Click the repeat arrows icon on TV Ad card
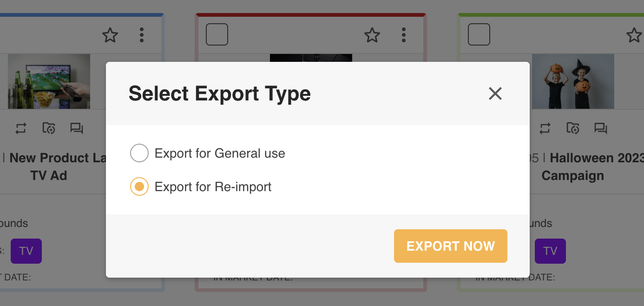 (x=21, y=128)
